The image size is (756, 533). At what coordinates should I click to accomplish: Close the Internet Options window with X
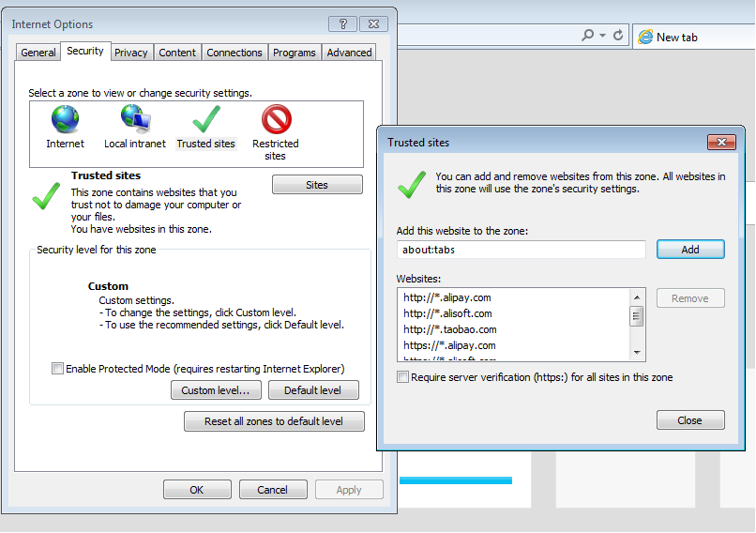(x=373, y=23)
